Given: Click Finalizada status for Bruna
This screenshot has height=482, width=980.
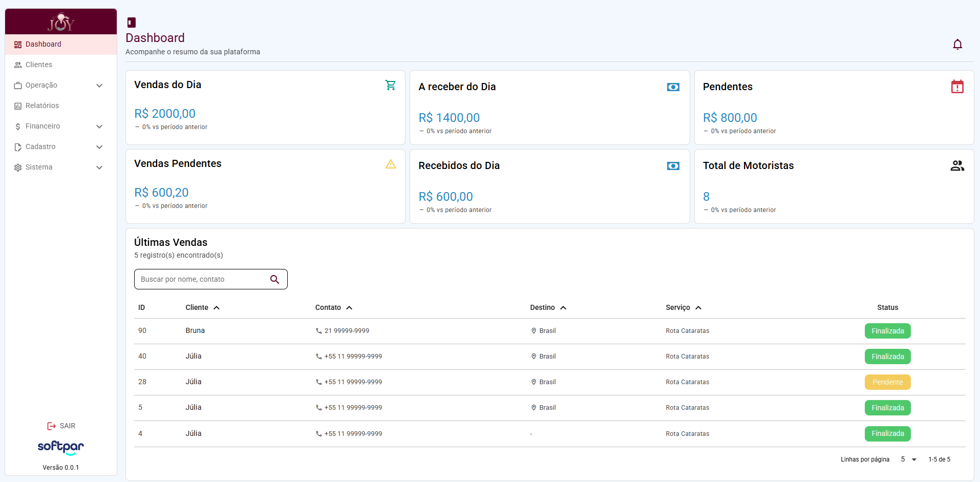Looking at the screenshot, I should 888,331.
